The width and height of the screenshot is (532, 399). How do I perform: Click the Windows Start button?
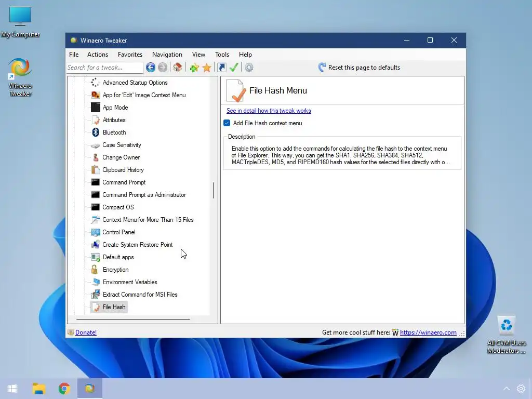click(x=12, y=389)
